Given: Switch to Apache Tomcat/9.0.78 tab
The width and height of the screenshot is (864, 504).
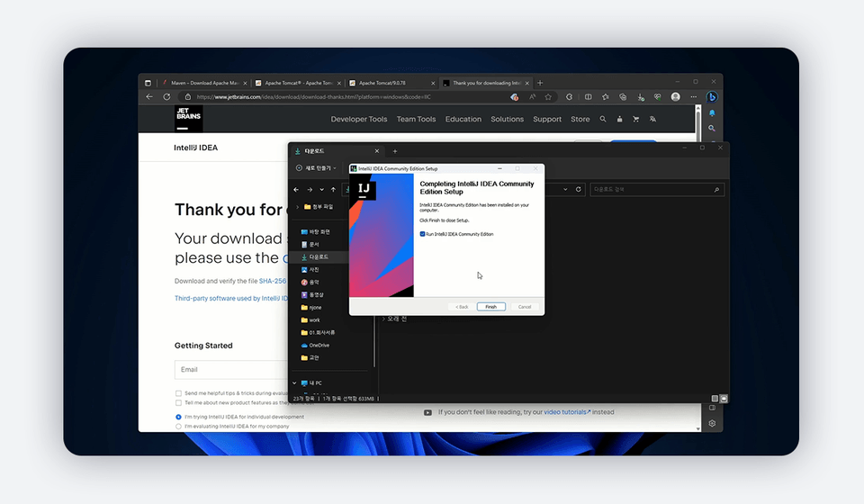Looking at the screenshot, I should [x=391, y=83].
